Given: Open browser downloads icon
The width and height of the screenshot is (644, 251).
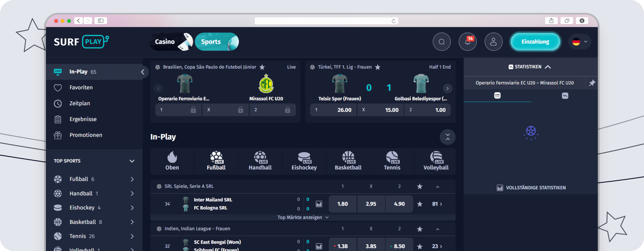Looking at the screenshot, I should pyautogui.click(x=582, y=21).
